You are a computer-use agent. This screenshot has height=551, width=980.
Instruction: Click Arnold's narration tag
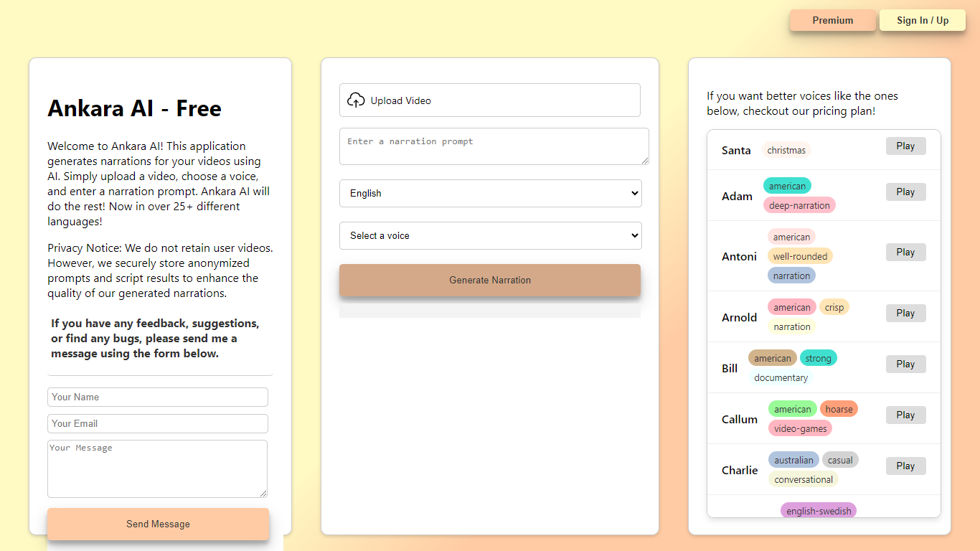coord(791,326)
